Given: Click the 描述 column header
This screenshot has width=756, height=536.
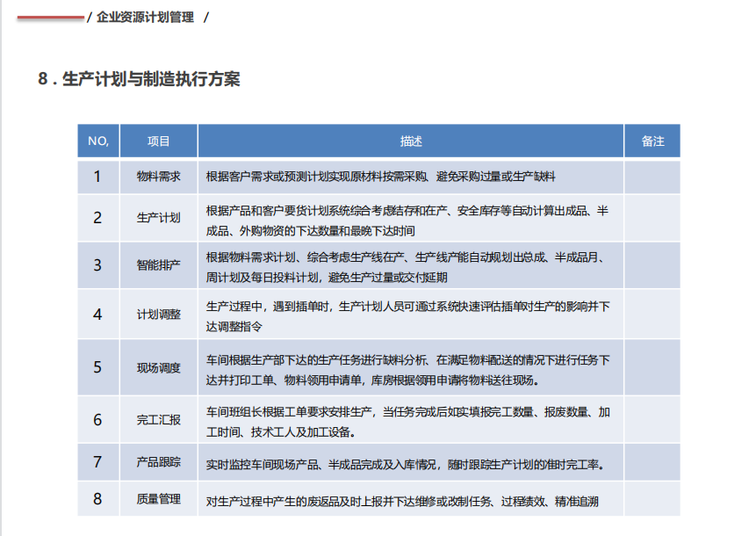Looking at the screenshot, I should pos(411,141).
